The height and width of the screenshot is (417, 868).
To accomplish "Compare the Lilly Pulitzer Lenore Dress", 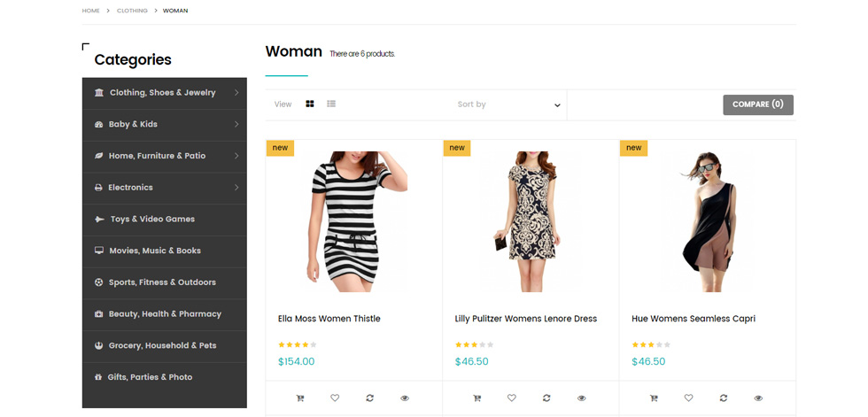I will (x=546, y=398).
